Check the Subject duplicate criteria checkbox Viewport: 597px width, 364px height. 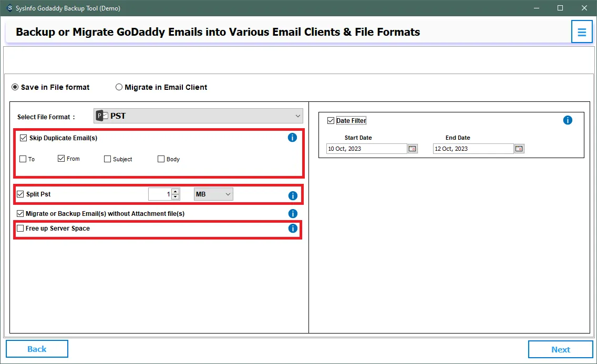pos(107,159)
